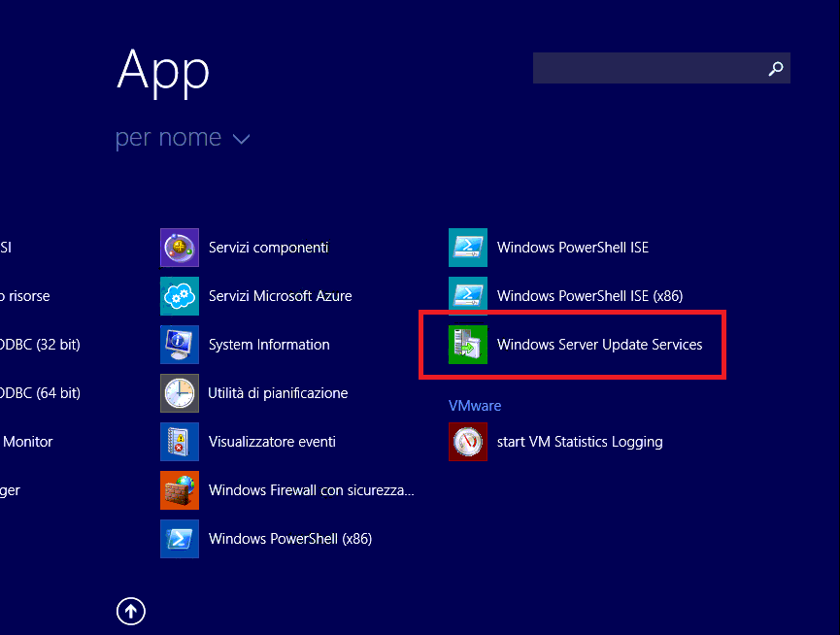Expand the per nome sort dropdown

[x=183, y=138]
